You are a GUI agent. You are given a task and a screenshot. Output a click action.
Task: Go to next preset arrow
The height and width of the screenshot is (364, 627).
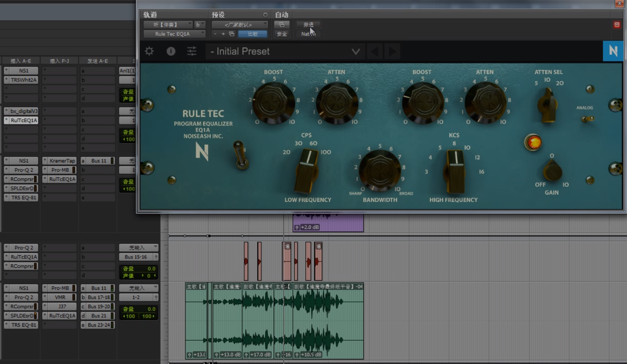[392, 52]
